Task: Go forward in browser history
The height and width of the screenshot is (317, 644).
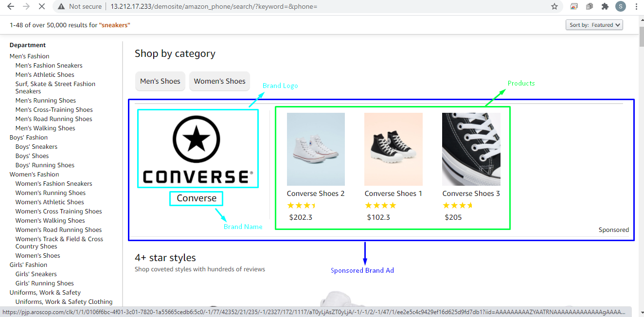Action: pos(26,7)
